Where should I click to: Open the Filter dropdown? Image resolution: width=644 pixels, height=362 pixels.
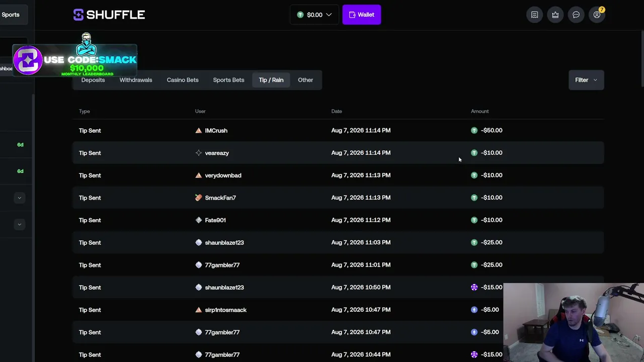[x=586, y=80]
